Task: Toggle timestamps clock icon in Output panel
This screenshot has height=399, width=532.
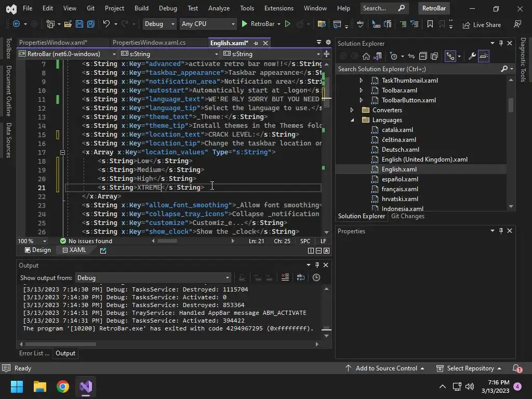Action: (x=316, y=277)
